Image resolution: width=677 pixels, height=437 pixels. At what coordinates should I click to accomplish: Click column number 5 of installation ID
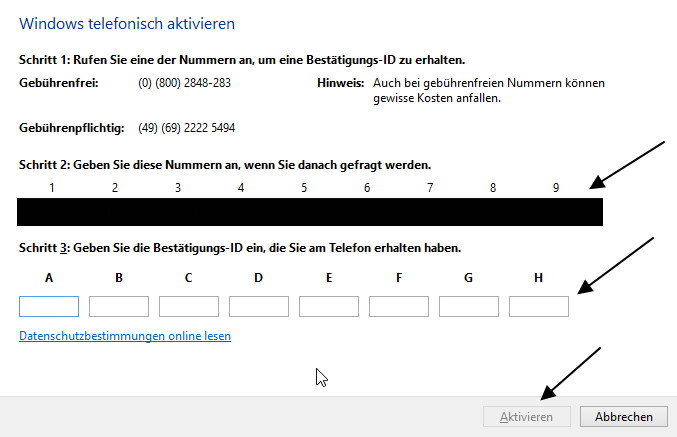coord(304,188)
